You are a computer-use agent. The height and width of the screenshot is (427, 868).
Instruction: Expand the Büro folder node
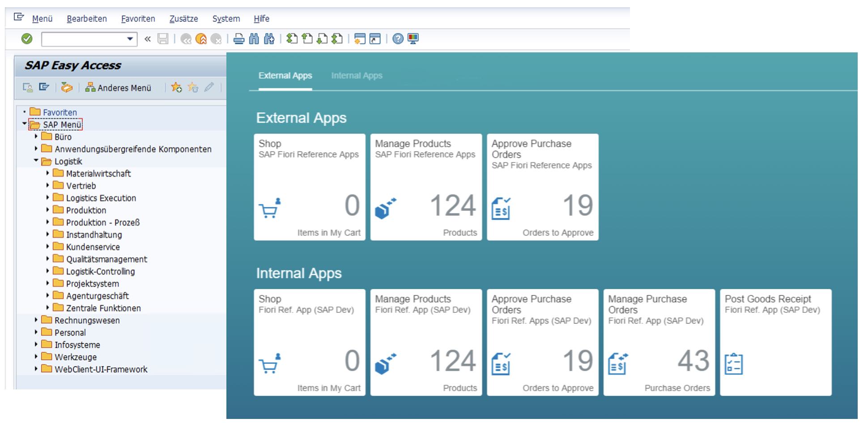pyautogui.click(x=36, y=136)
